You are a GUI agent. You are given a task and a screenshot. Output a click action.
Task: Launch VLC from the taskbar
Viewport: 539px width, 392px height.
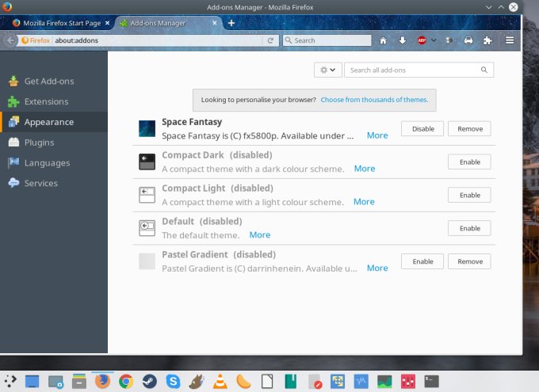coord(220,382)
